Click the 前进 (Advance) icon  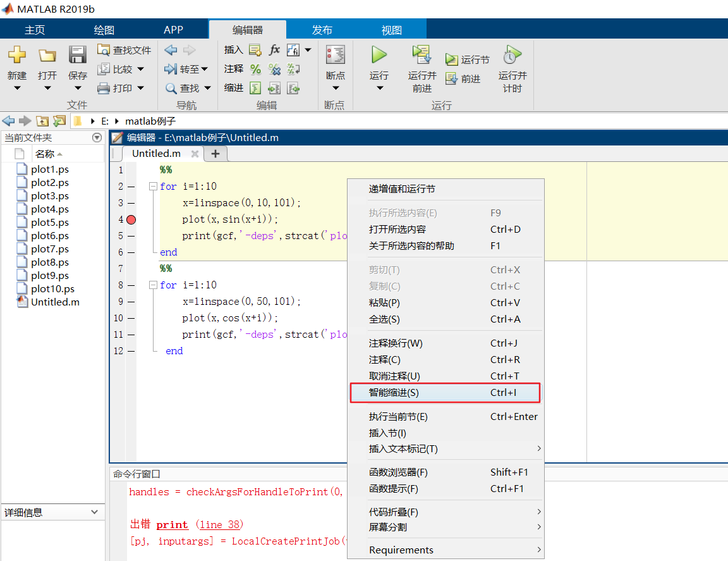(451, 78)
